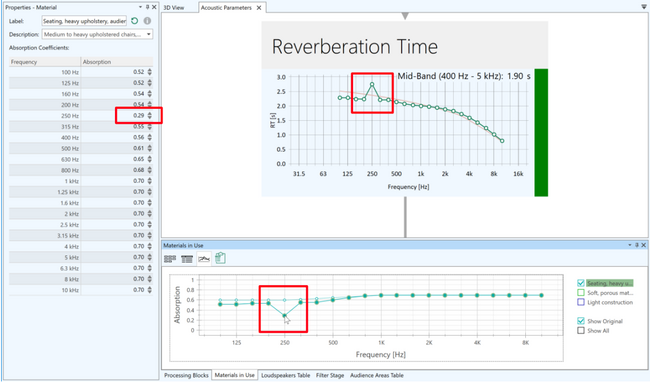The image size is (650, 382).
Task: Adjust 250 Hz absorption stepper
Action: coord(149,116)
